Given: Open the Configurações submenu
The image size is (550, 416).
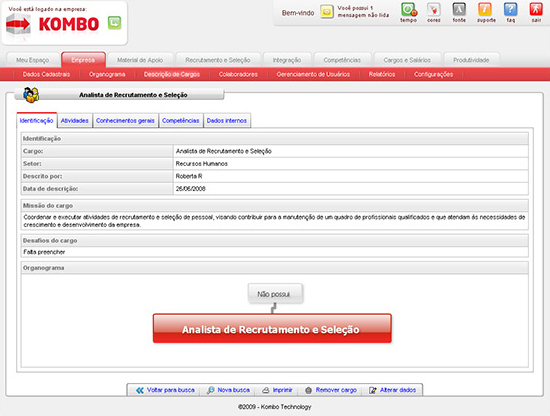Looking at the screenshot, I should tap(433, 74).
